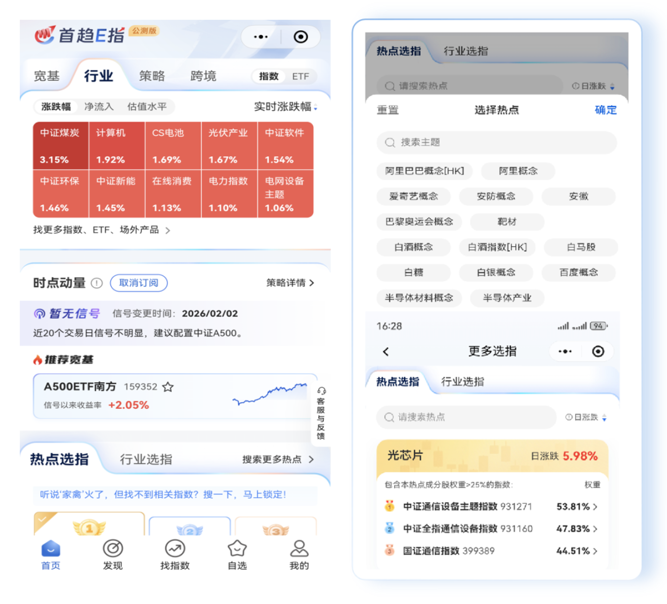Switch to the 策略 tab
667x604 pixels.
[x=152, y=76]
